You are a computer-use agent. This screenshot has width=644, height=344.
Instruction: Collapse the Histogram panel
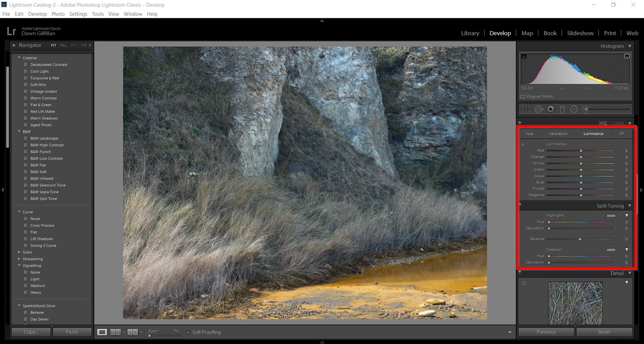tap(630, 46)
